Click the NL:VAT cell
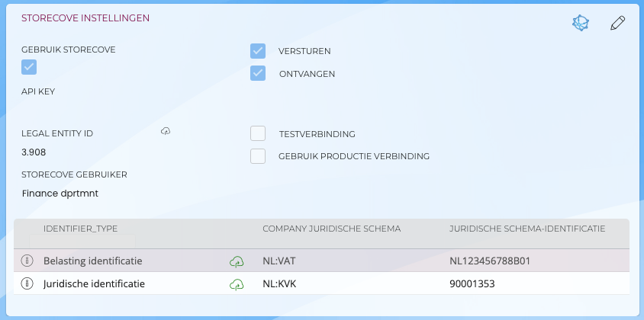Screen dimensions: 644x320 (x=279, y=261)
